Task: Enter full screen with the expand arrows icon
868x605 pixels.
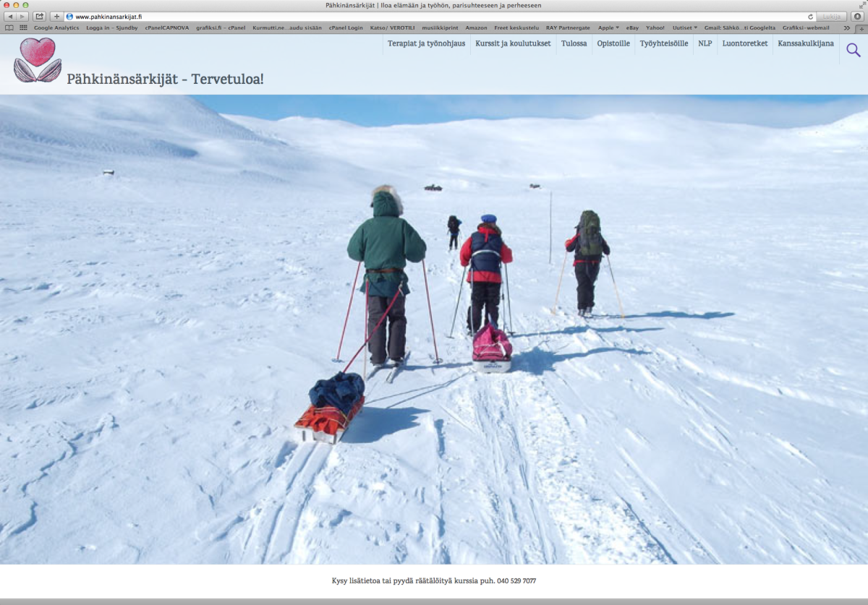Action: [861, 5]
